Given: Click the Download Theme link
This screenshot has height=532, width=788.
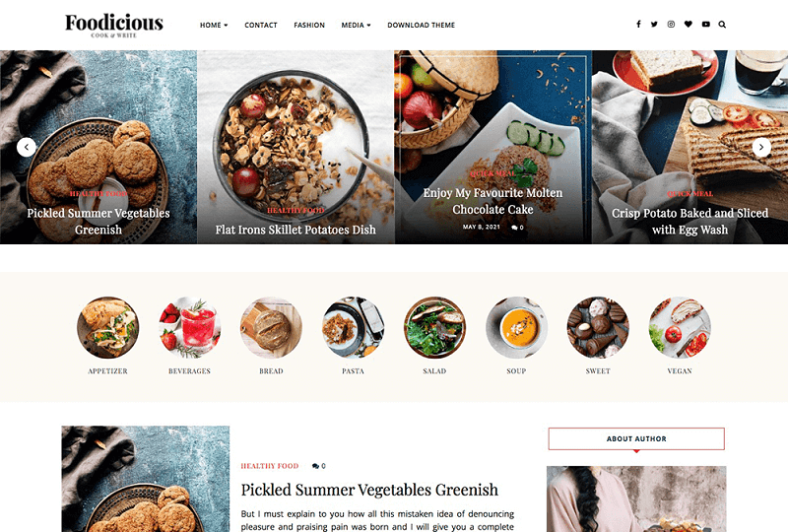Looking at the screenshot, I should [422, 25].
